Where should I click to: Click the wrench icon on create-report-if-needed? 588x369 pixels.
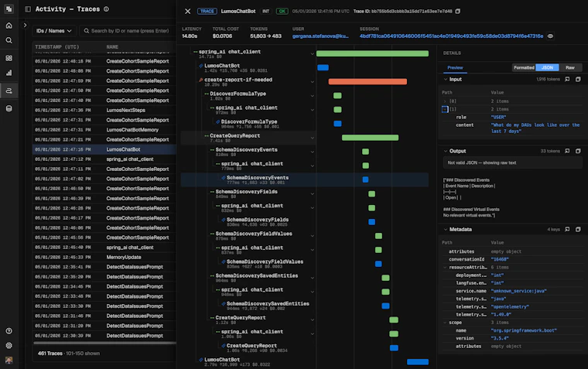(x=201, y=80)
